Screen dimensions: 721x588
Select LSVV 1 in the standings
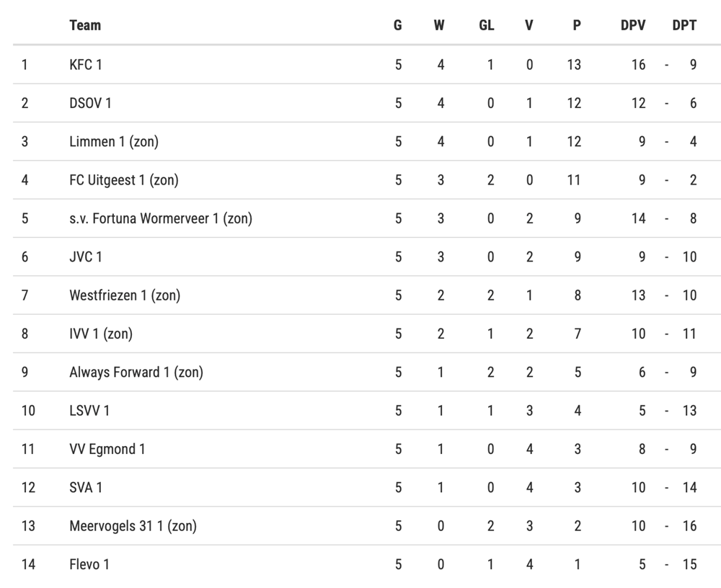[367, 411]
